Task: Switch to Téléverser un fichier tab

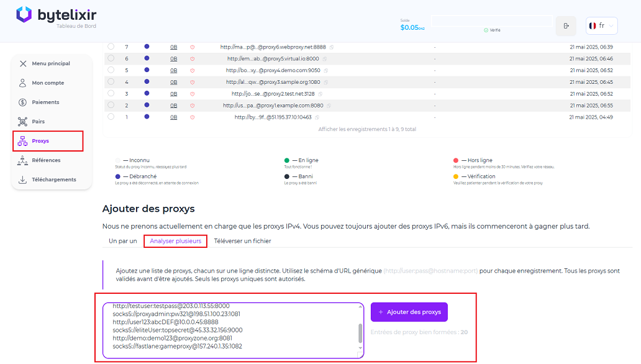Action: 242,241
